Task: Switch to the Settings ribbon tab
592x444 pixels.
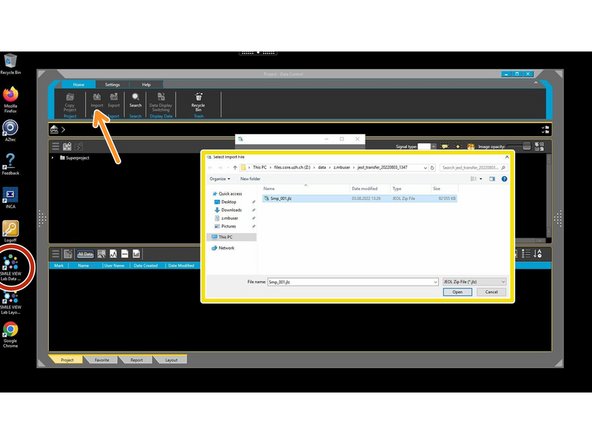Action: point(113,85)
